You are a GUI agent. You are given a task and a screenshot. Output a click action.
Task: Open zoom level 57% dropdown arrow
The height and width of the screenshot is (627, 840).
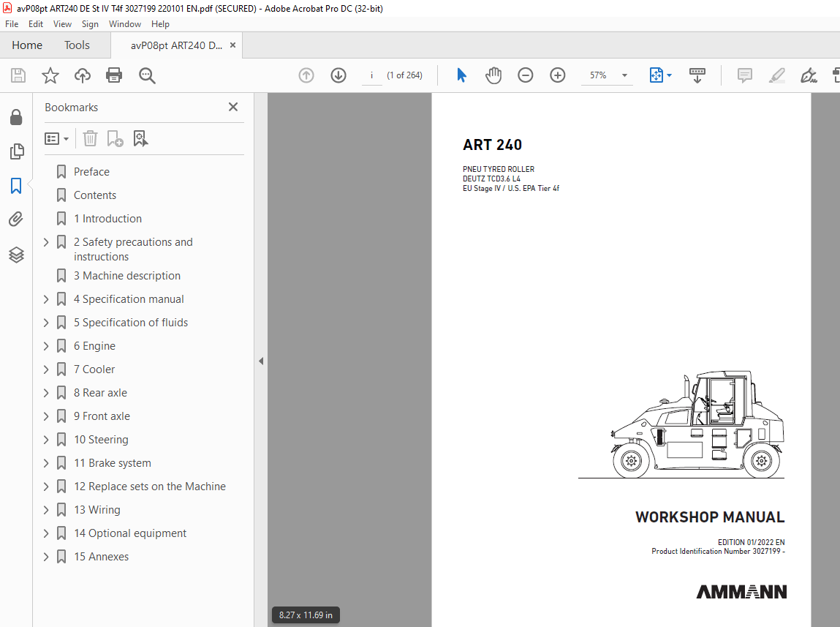[624, 75]
